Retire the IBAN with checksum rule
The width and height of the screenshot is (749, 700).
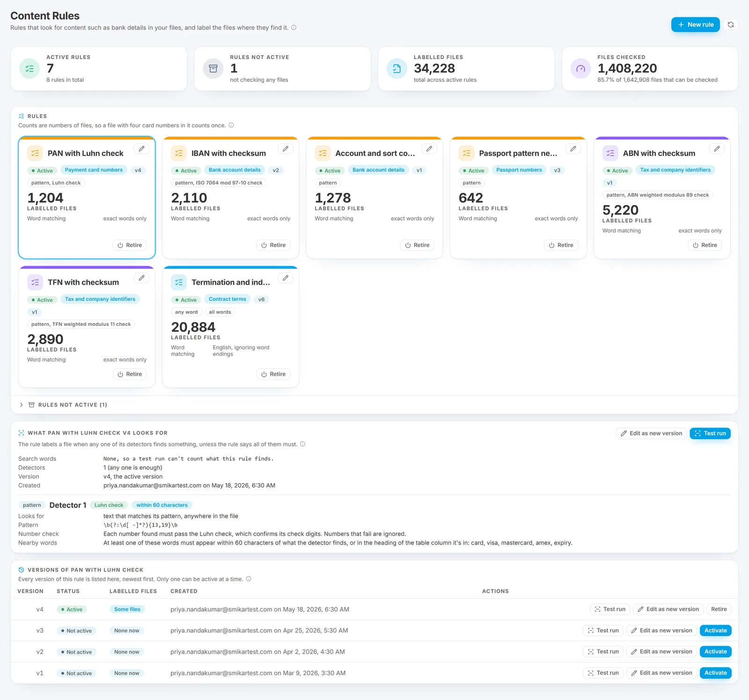click(x=273, y=245)
